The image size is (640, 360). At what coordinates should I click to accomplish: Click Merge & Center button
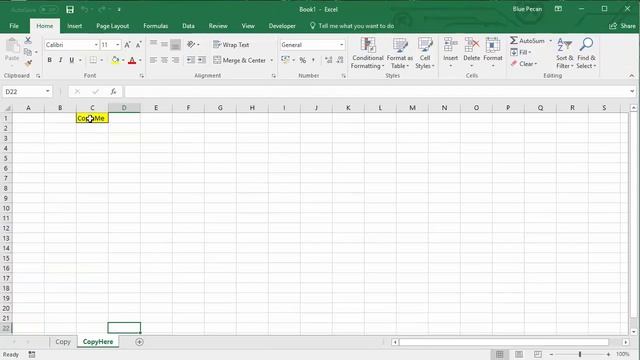click(x=240, y=60)
